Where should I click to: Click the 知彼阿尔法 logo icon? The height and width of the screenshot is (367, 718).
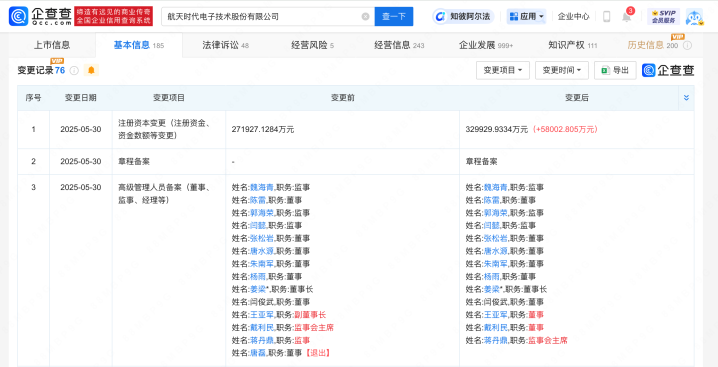click(x=441, y=16)
